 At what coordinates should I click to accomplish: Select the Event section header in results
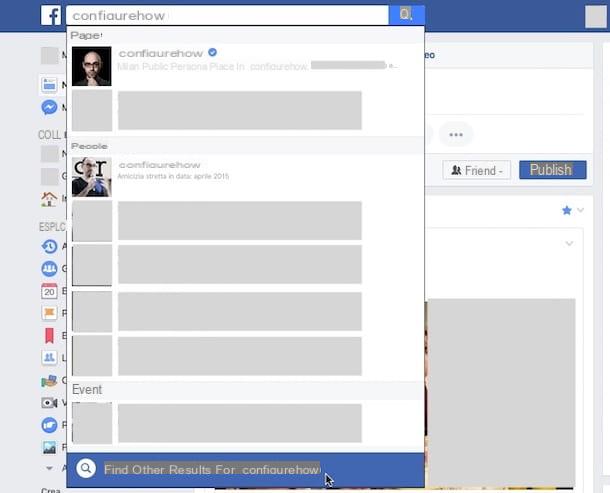(87, 389)
